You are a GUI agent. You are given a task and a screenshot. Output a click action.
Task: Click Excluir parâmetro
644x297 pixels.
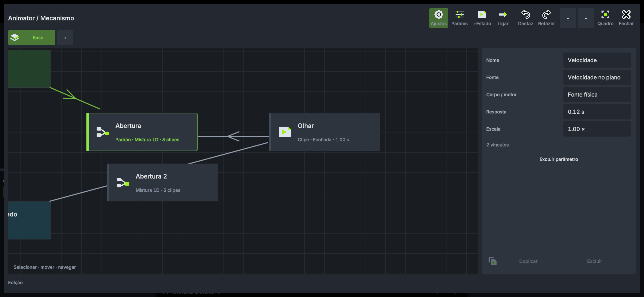tap(559, 159)
